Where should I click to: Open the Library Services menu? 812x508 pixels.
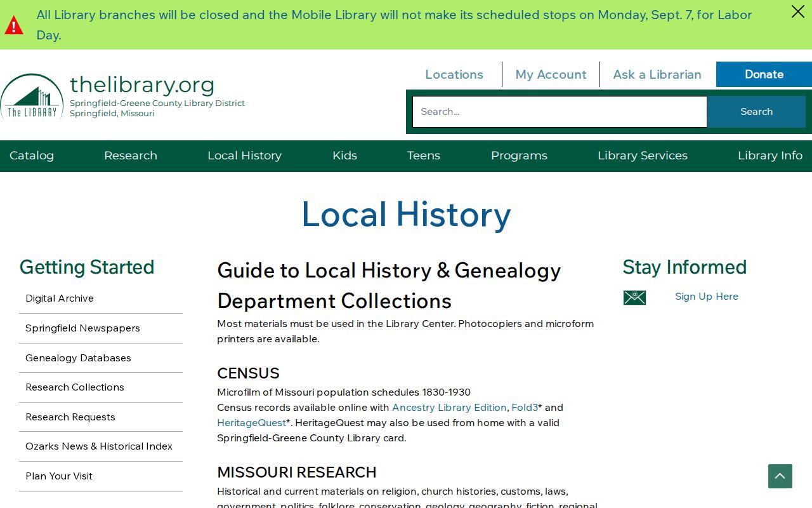point(643,156)
